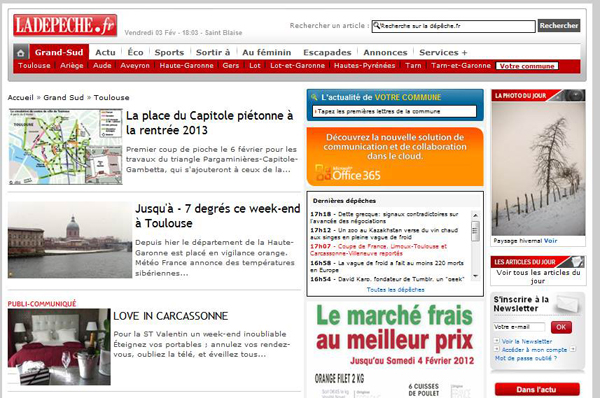Click the La Dépêche.fr logo

tap(65, 25)
